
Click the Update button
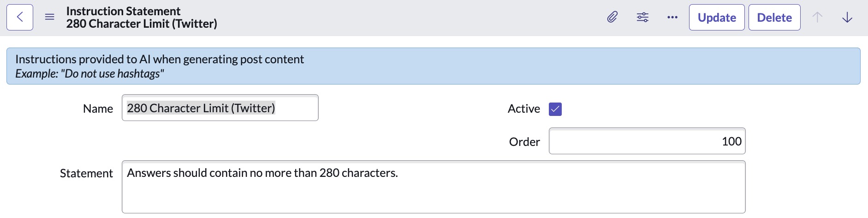717,18
